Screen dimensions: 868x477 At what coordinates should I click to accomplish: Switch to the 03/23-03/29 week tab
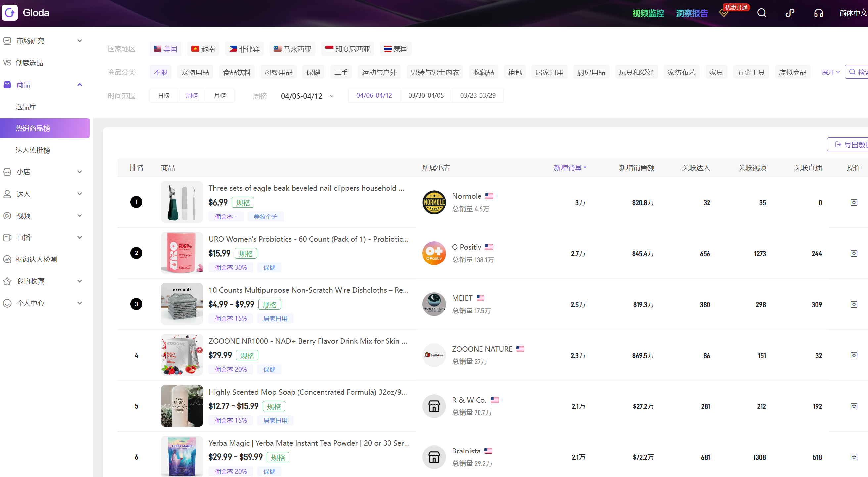tap(478, 95)
